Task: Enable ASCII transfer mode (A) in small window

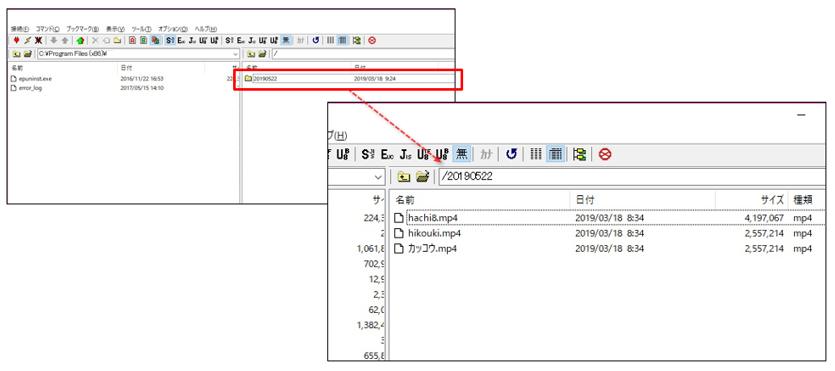Action: click(x=133, y=40)
